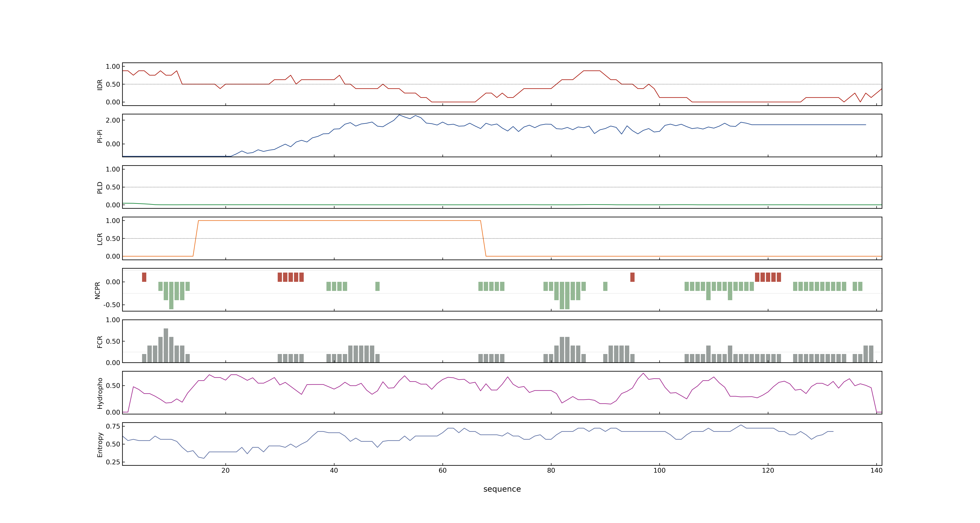Viewport: 980px width, 523px height.
Task: Select x-axis tick label 40
Action: pyautogui.click(x=334, y=470)
